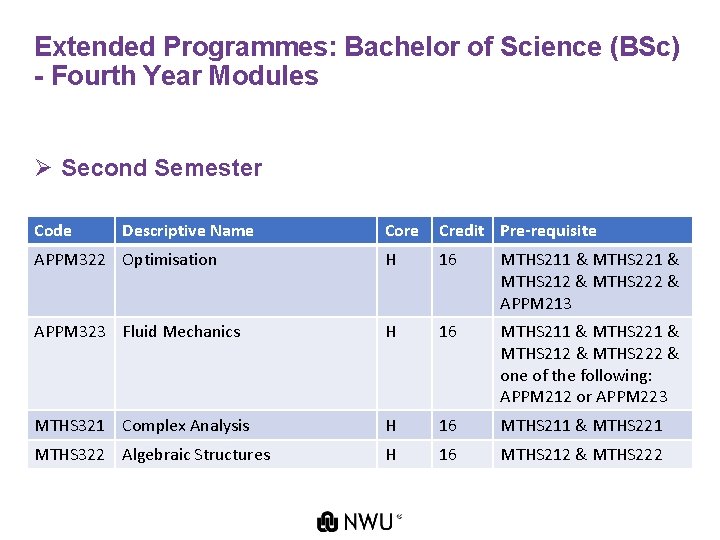Click the Credit column header

[x=462, y=230]
